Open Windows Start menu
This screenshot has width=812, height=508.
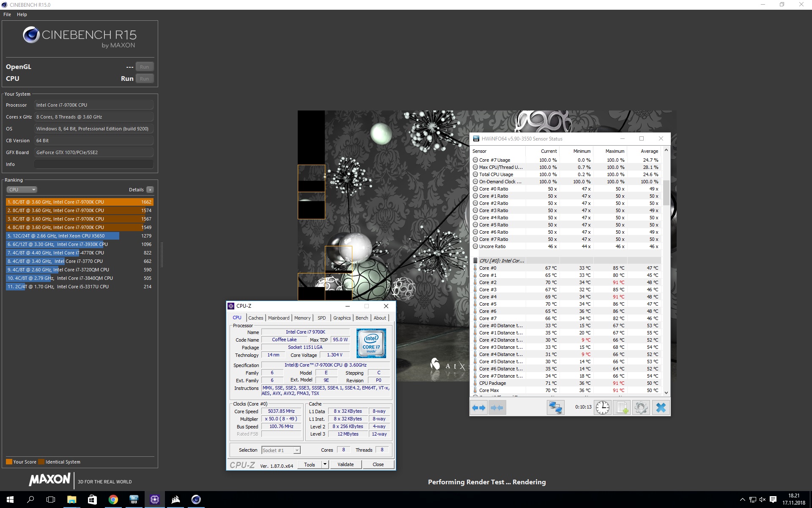coord(10,500)
